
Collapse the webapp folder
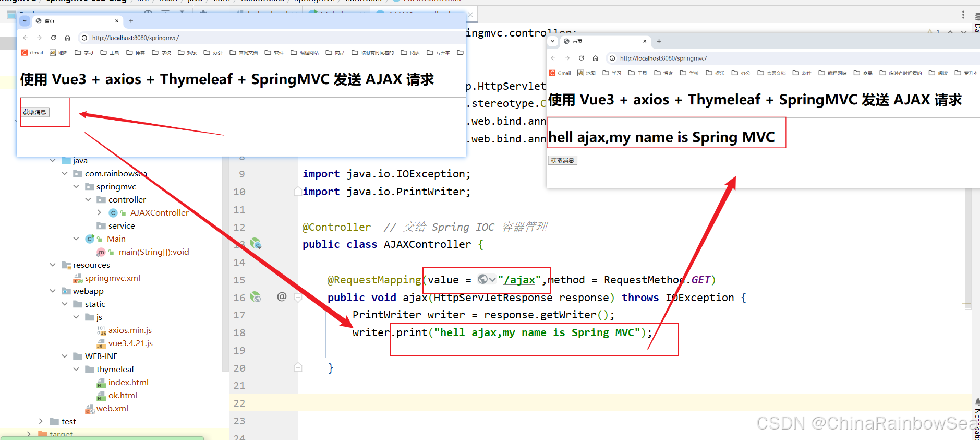(x=53, y=291)
